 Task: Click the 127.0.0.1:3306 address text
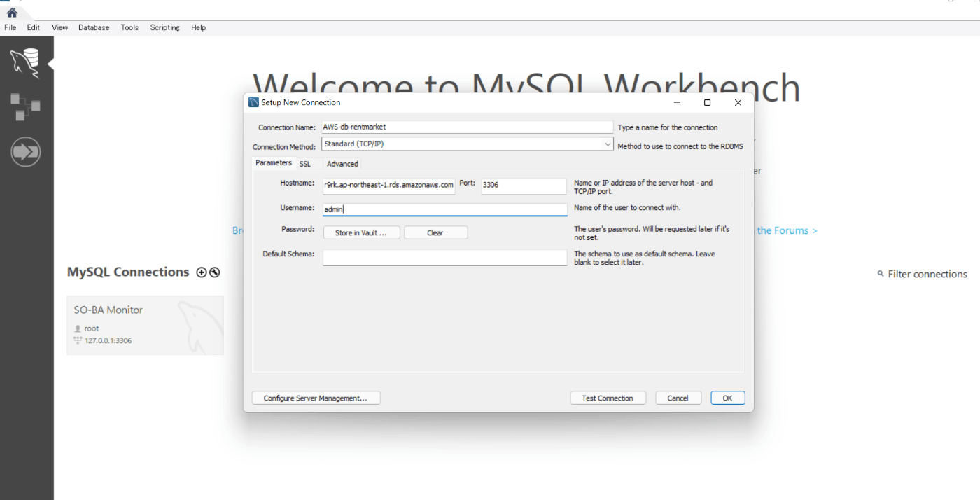tap(108, 341)
